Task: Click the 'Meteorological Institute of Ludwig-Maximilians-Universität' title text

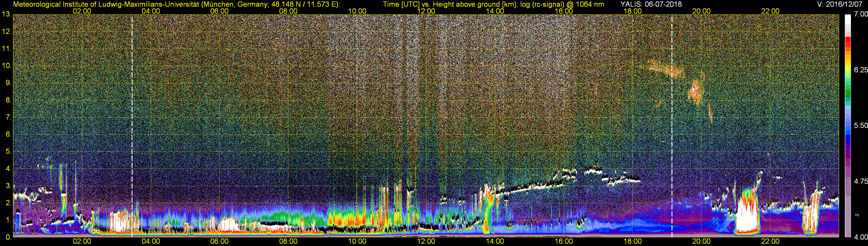Action: [x=107, y=4]
